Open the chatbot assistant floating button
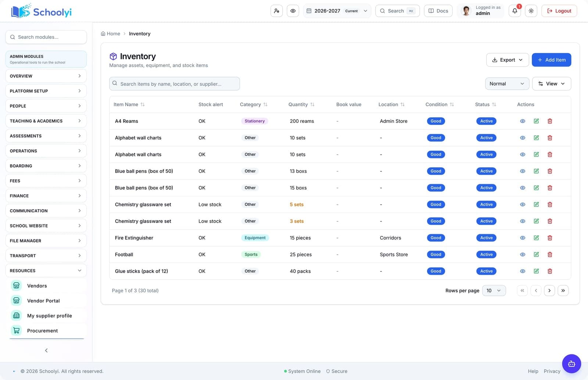 571,364
